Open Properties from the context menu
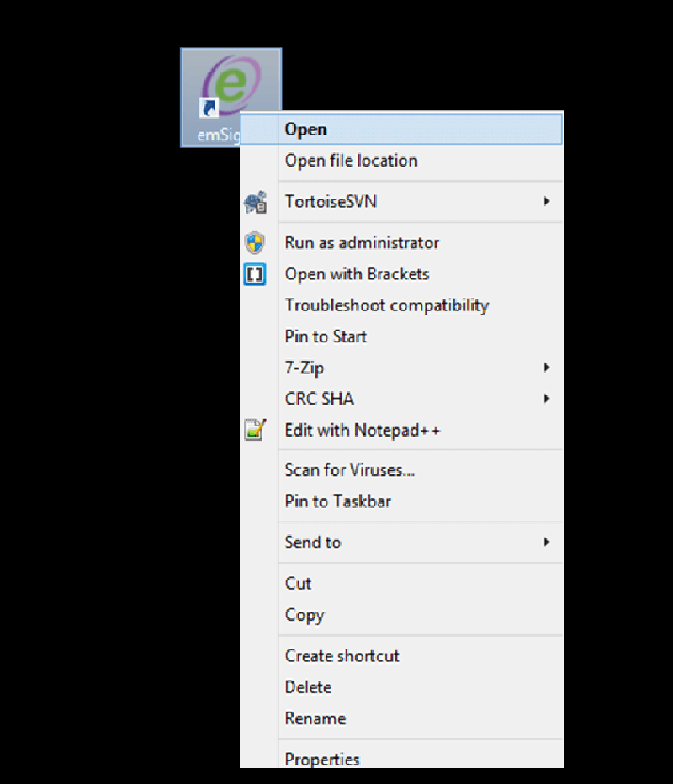This screenshot has width=673, height=784. point(322,759)
